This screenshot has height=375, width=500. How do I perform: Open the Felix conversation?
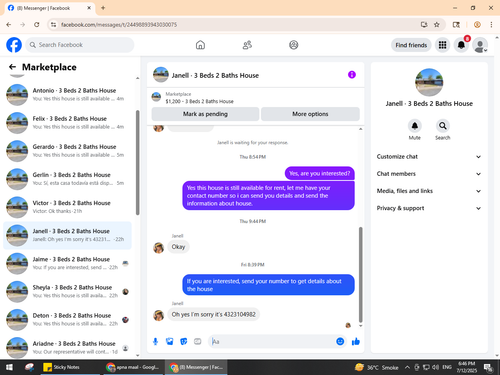[67, 123]
